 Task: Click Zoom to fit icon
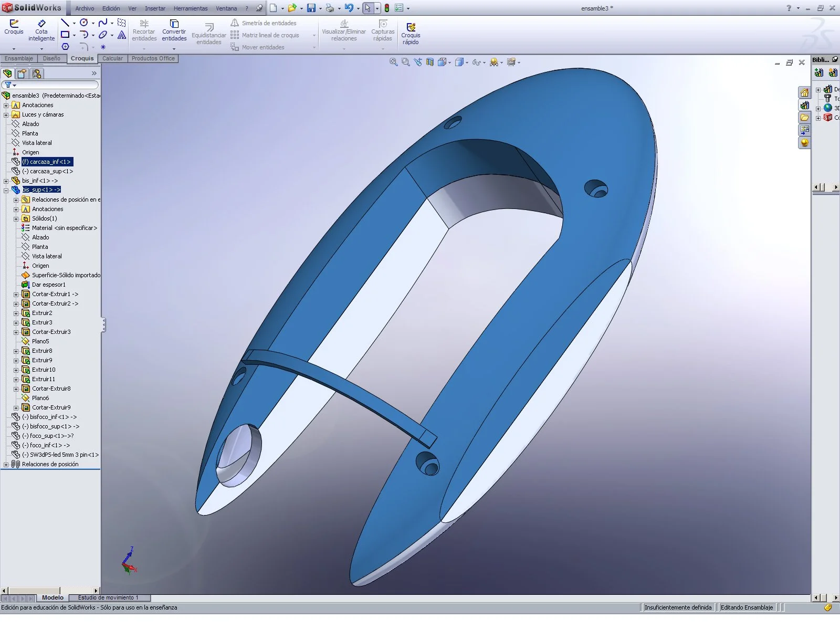tap(393, 62)
